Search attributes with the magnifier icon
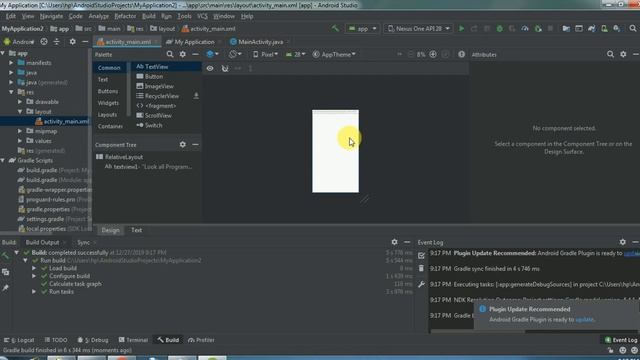This screenshot has height=360, width=640. pyautogui.click(x=610, y=54)
